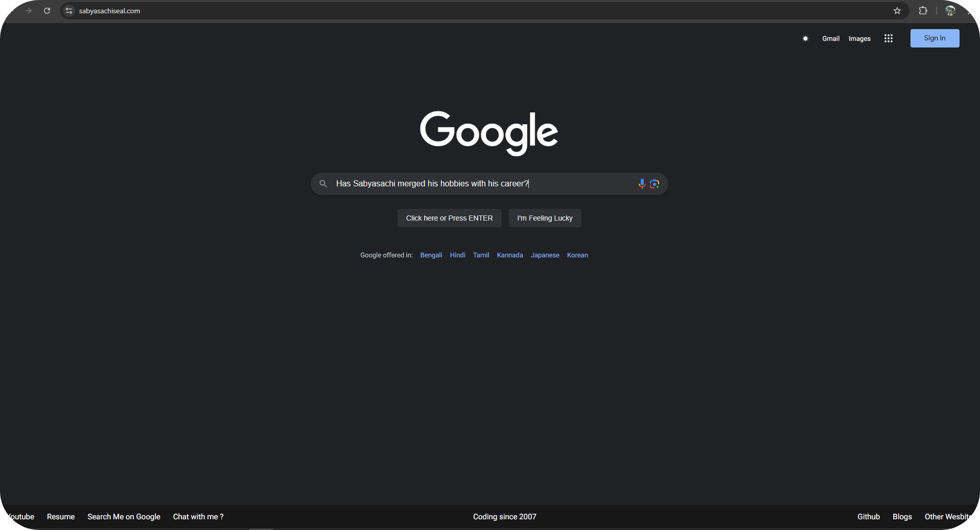Screen dimensions: 980x530
Task: Switch language to Bengali
Action: pyautogui.click(x=431, y=255)
